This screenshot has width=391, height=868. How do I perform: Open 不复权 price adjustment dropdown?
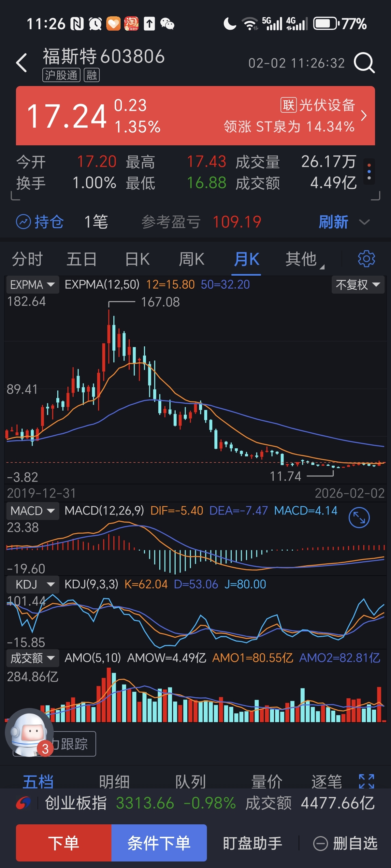click(358, 285)
